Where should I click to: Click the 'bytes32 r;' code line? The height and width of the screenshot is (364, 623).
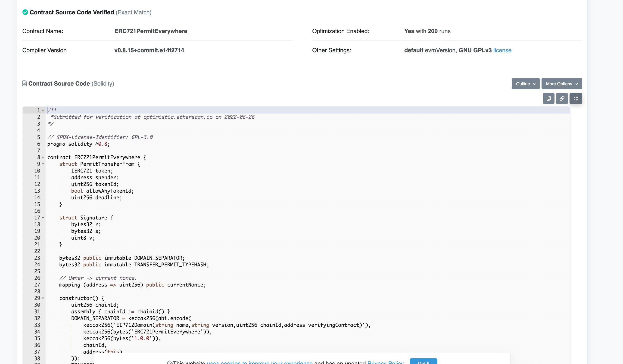click(x=86, y=224)
